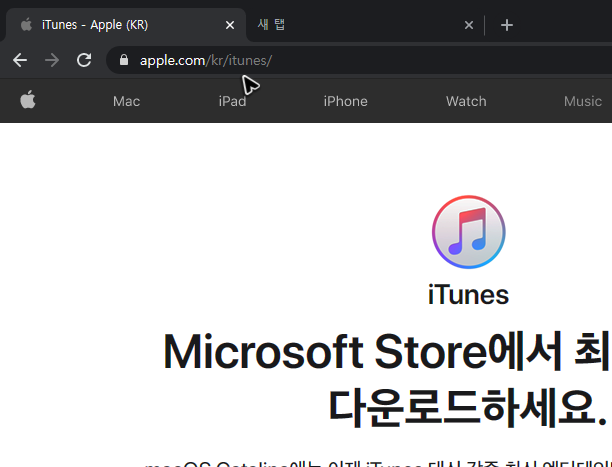Click the browser forward arrow
The height and width of the screenshot is (467, 612).
pyautogui.click(x=52, y=60)
